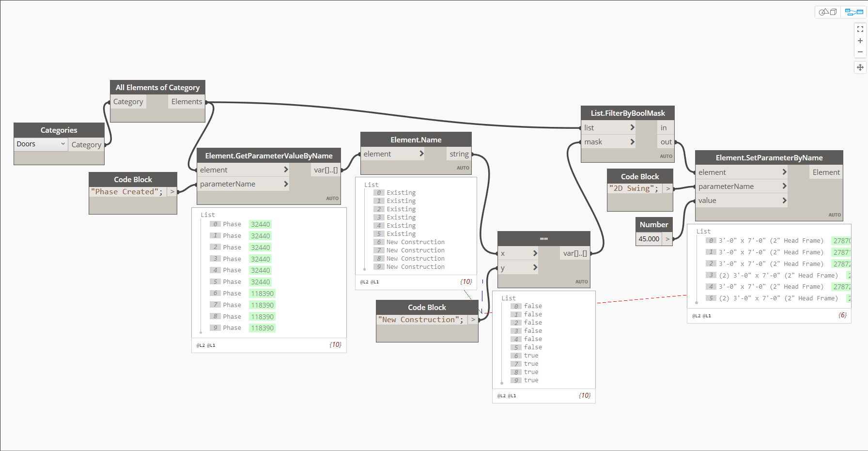Click Element output port of Element.SetParameterByName
The image size is (868, 451).
tap(826, 172)
